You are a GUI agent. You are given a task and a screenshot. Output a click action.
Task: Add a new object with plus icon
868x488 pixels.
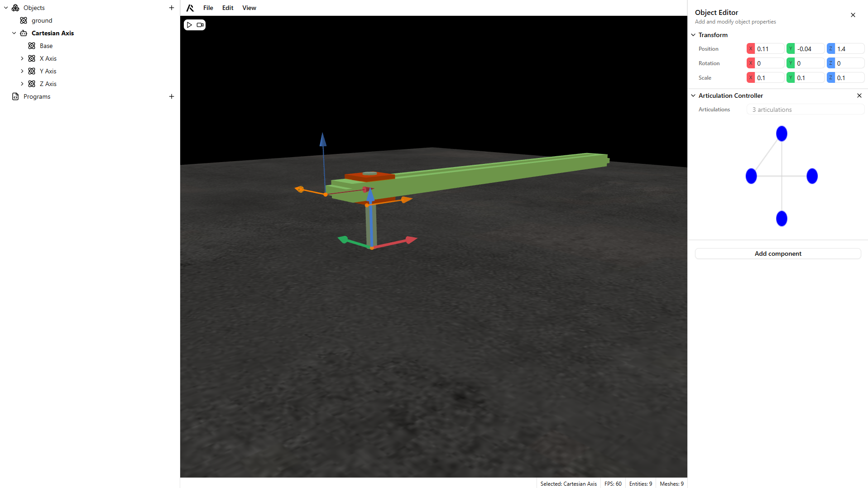(172, 8)
